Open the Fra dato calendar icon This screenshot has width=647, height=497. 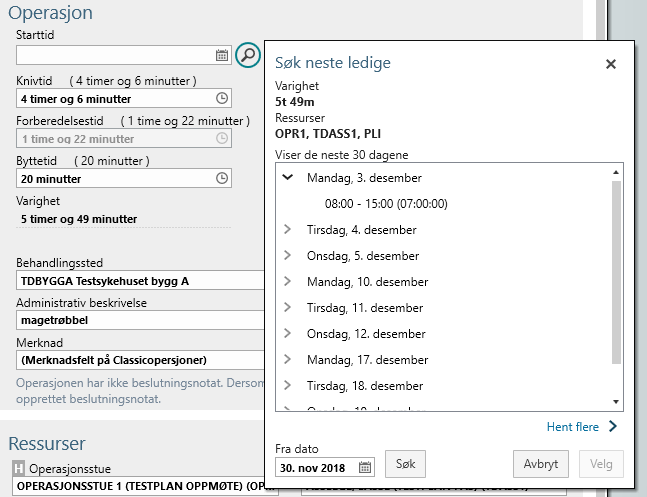pyautogui.click(x=365, y=466)
